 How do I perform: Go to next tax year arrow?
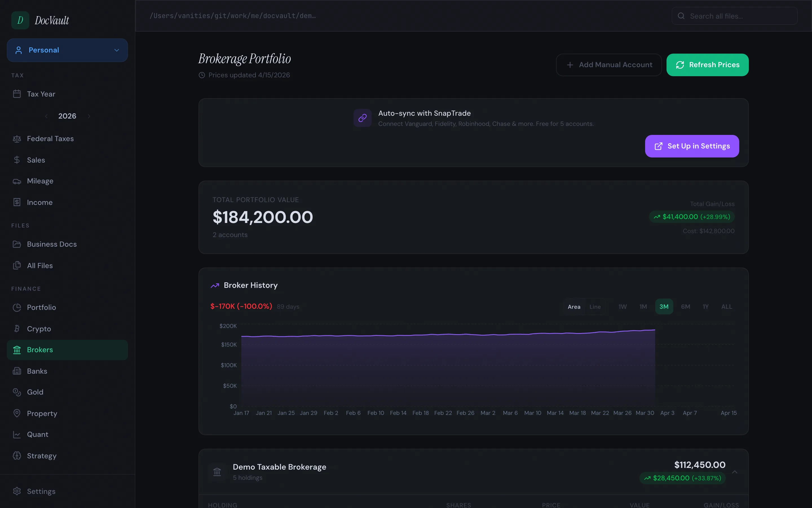(89, 116)
